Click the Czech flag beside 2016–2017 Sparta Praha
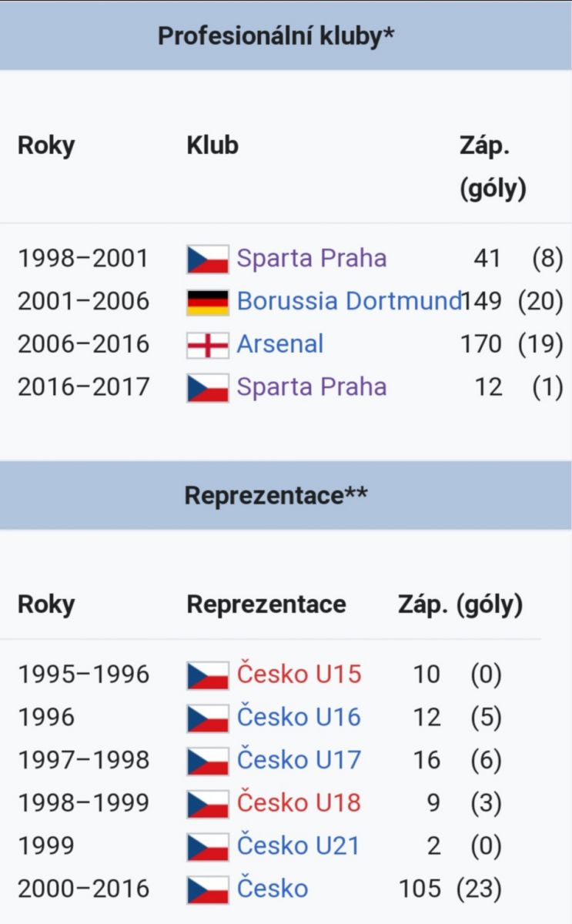The height and width of the screenshot is (924, 572). pos(208,387)
